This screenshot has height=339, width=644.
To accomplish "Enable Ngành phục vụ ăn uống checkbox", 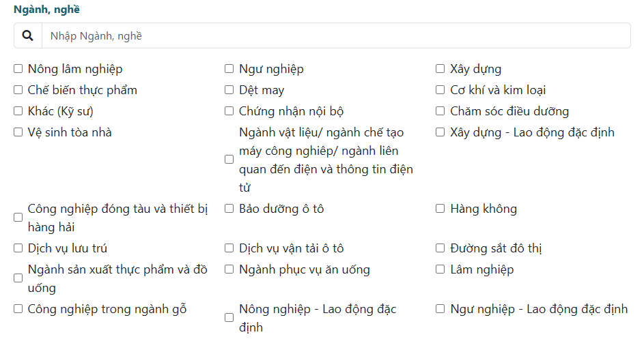I will point(229,269).
